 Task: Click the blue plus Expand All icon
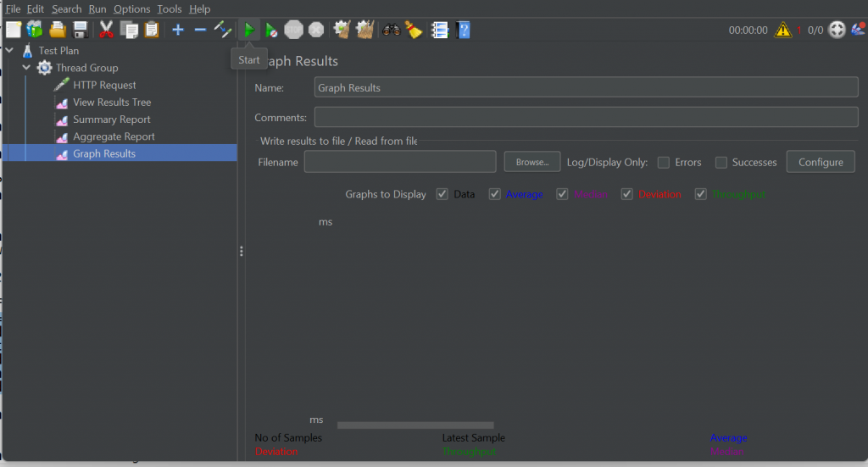[x=177, y=31]
